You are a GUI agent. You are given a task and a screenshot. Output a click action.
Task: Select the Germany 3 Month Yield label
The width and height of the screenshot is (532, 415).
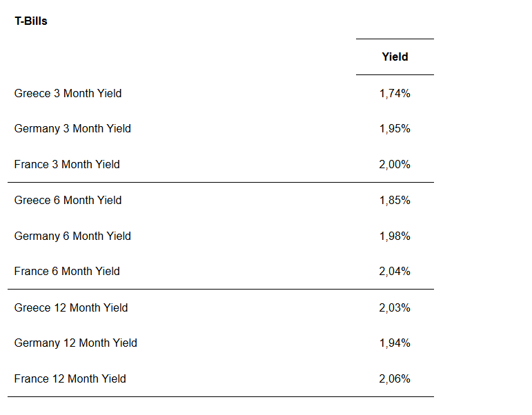point(72,129)
